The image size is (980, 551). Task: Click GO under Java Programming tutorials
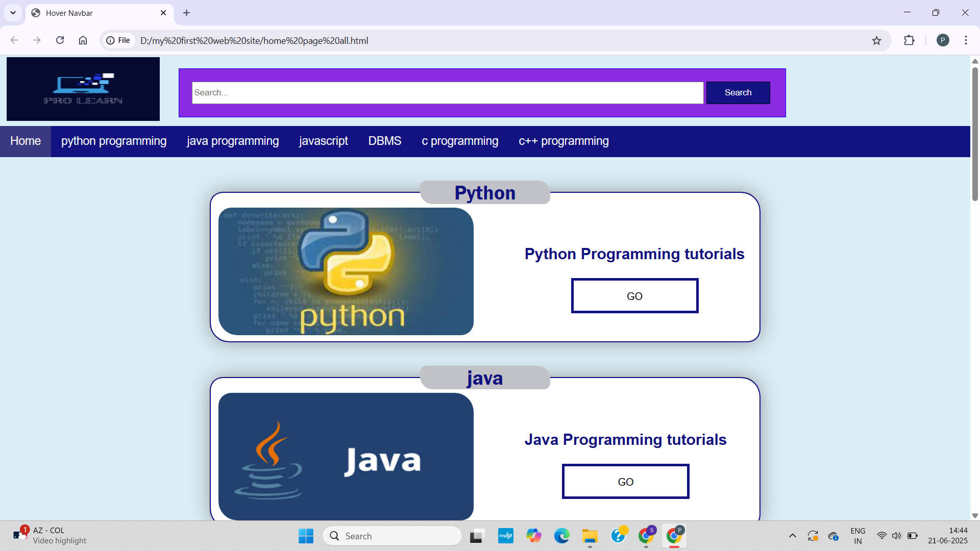pos(626,482)
